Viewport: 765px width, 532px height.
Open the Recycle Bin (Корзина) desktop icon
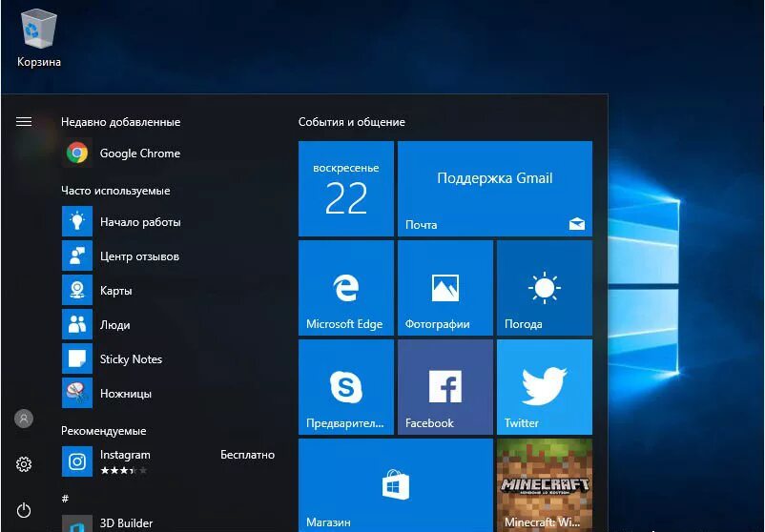39,39
